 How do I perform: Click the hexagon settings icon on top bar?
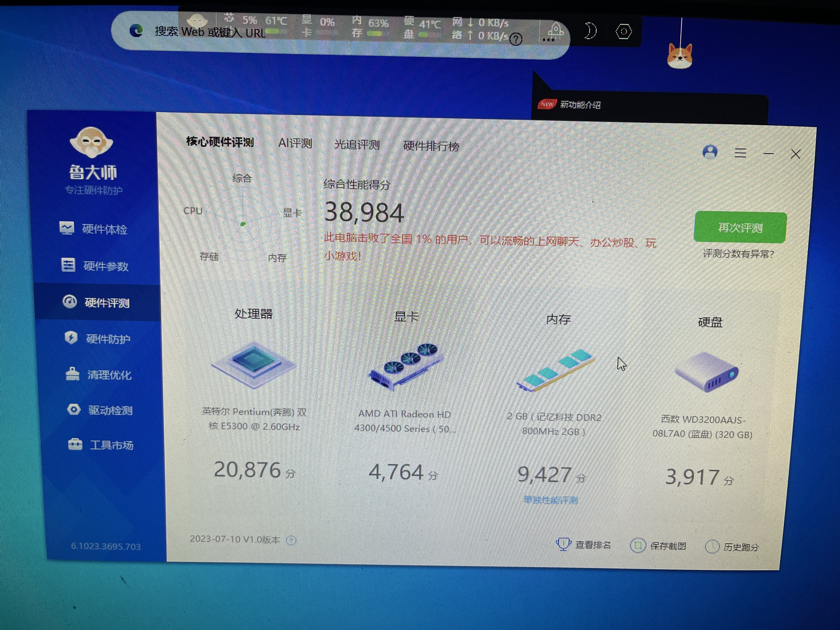point(624,31)
